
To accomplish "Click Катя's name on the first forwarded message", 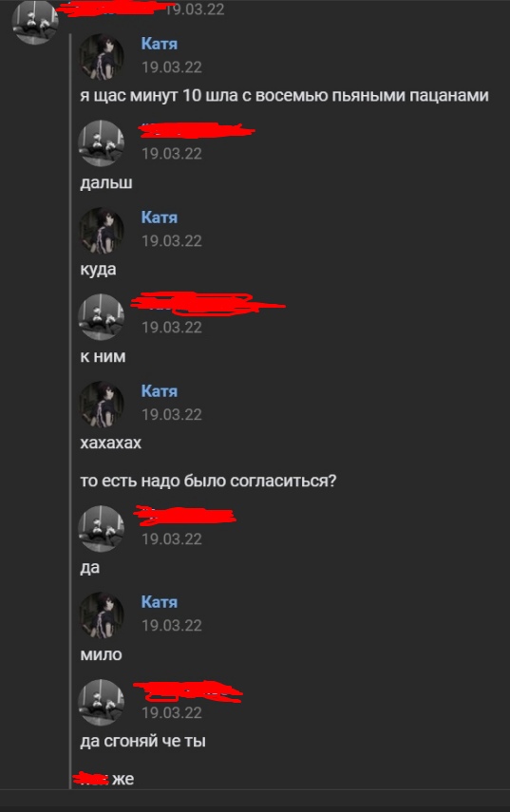I will tap(159, 44).
